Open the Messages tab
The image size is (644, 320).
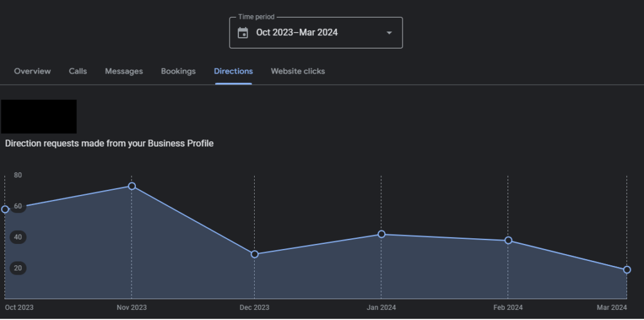coord(124,72)
